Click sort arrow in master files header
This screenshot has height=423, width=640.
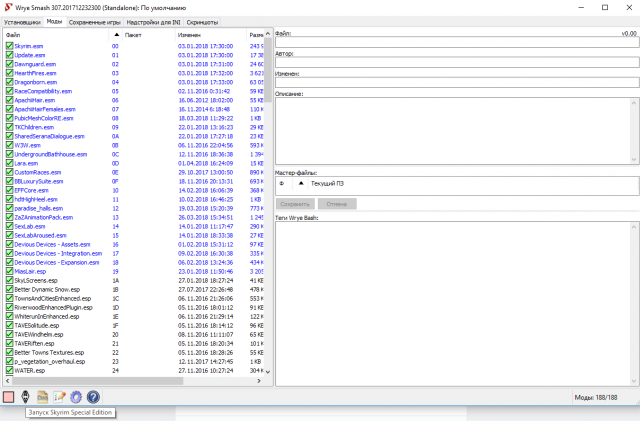(301, 184)
